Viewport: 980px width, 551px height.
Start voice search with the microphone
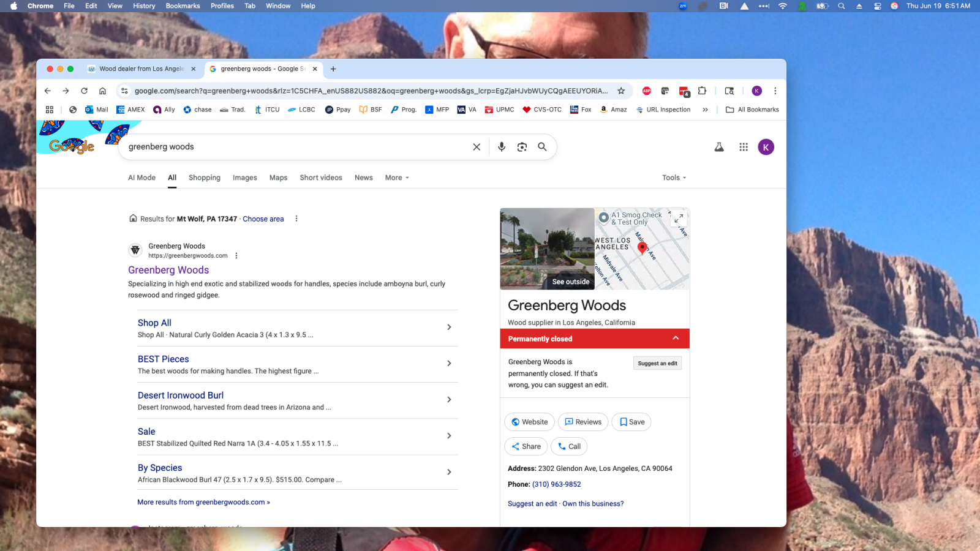point(502,147)
